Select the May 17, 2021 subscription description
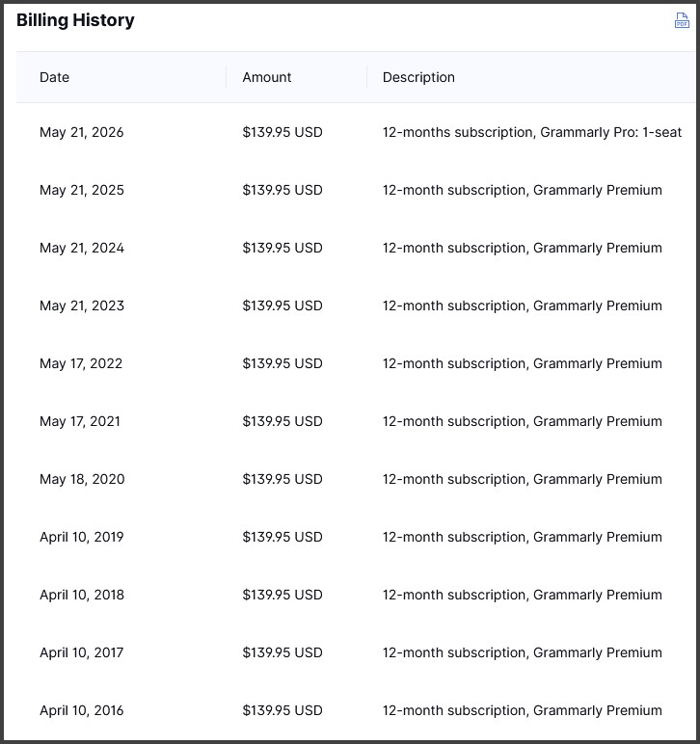The image size is (700, 744). tap(522, 421)
